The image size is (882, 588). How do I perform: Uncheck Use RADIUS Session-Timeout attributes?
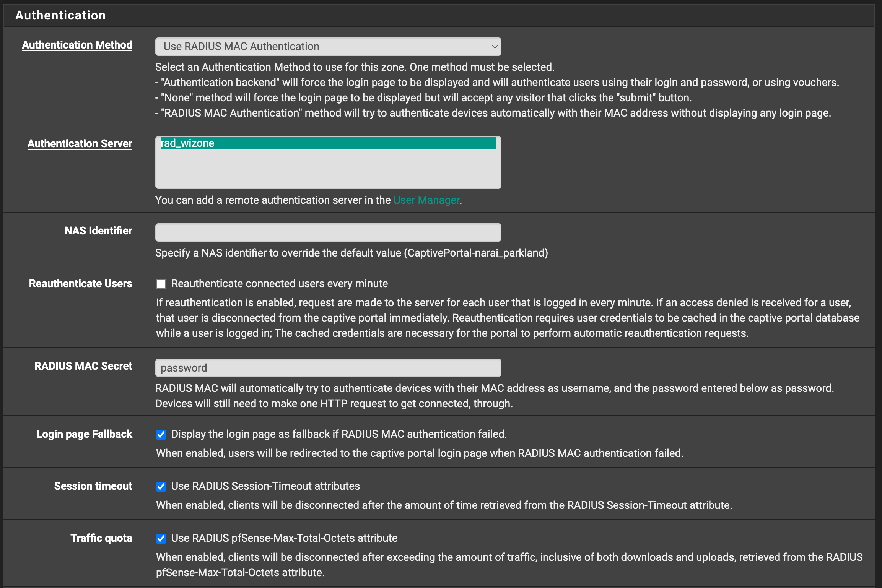point(161,487)
